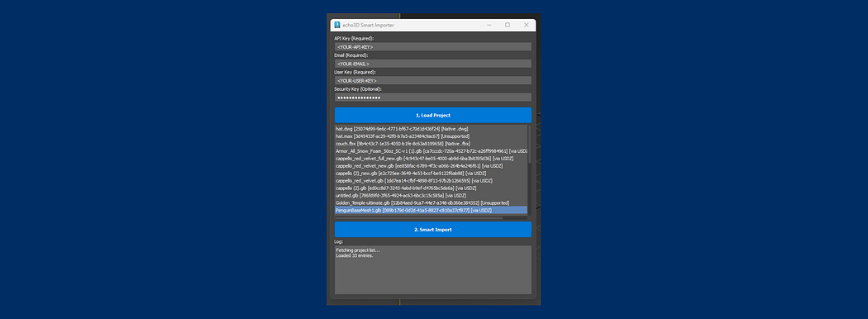
Task: Select cappello_red_velvet_new.glb entry
Action: (x=431, y=165)
